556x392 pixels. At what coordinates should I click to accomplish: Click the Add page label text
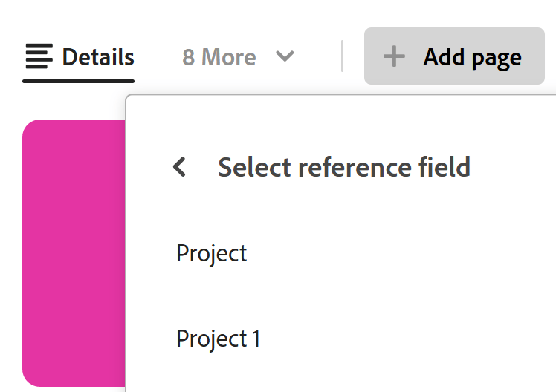tap(472, 57)
